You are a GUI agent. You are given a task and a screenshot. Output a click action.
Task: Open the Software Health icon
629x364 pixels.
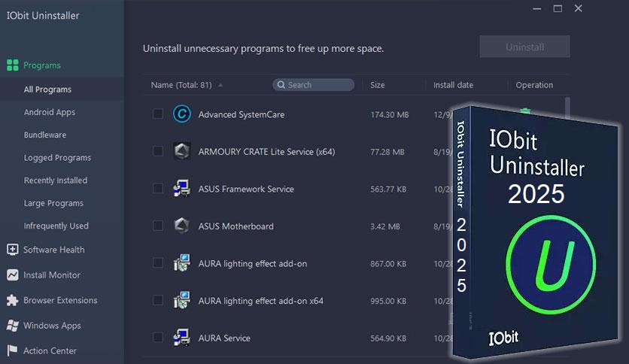tap(13, 250)
